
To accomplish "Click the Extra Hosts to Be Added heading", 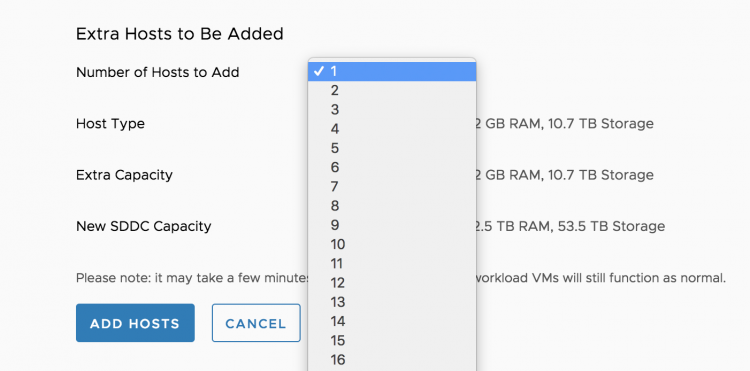I will [x=180, y=34].
